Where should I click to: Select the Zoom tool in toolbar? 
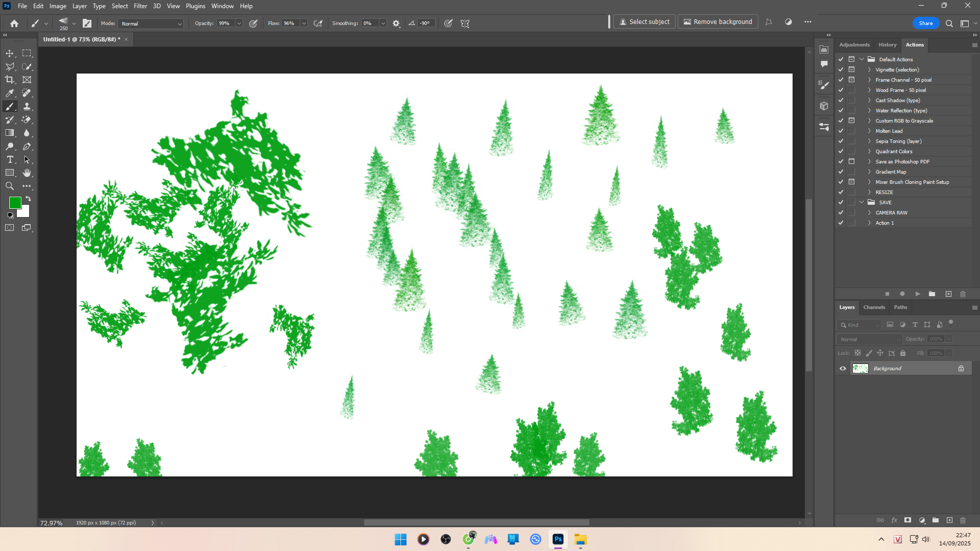pyautogui.click(x=10, y=186)
